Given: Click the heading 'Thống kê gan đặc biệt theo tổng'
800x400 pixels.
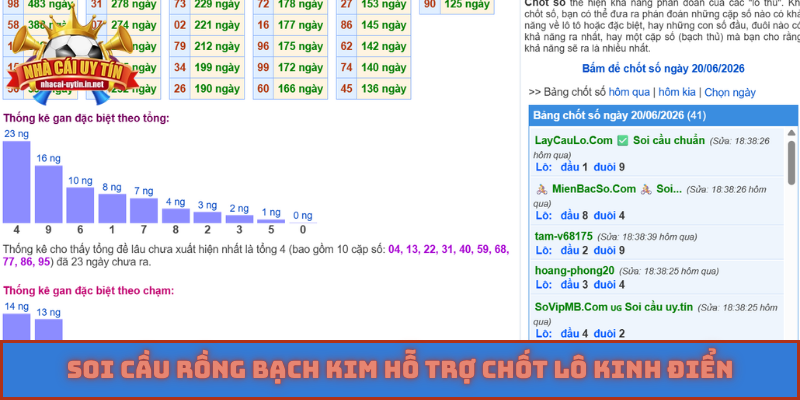Looking at the screenshot, I should 86,118.
